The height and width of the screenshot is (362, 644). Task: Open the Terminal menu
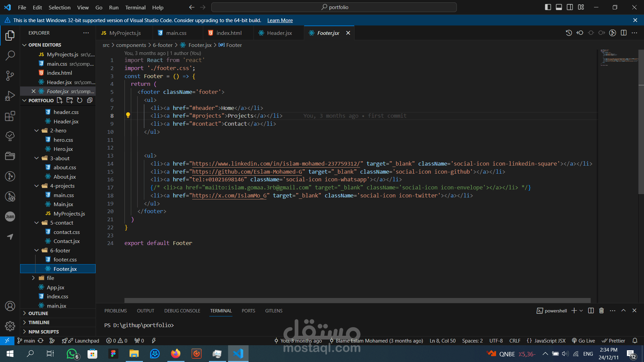click(x=135, y=7)
